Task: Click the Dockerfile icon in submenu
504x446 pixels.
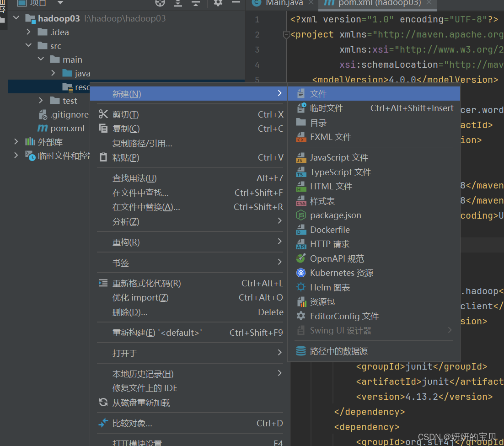Action: pyautogui.click(x=300, y=230)
